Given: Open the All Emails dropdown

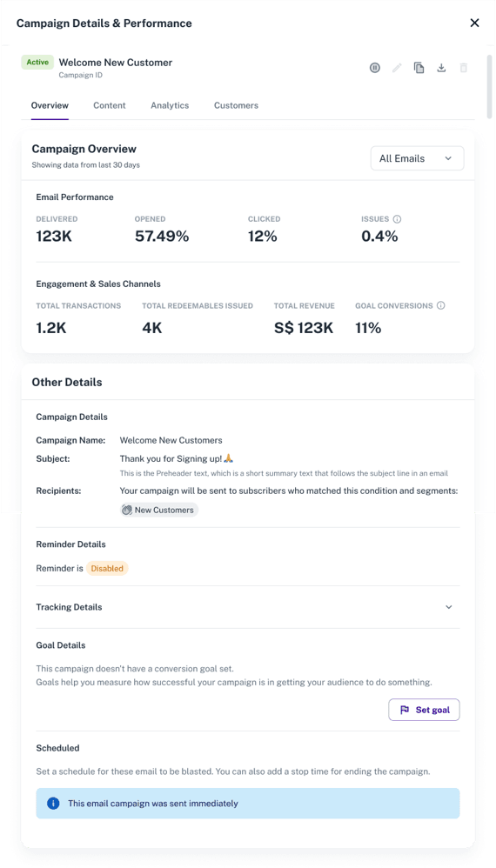Looking at the screenshot, I should tap(417, 158).
